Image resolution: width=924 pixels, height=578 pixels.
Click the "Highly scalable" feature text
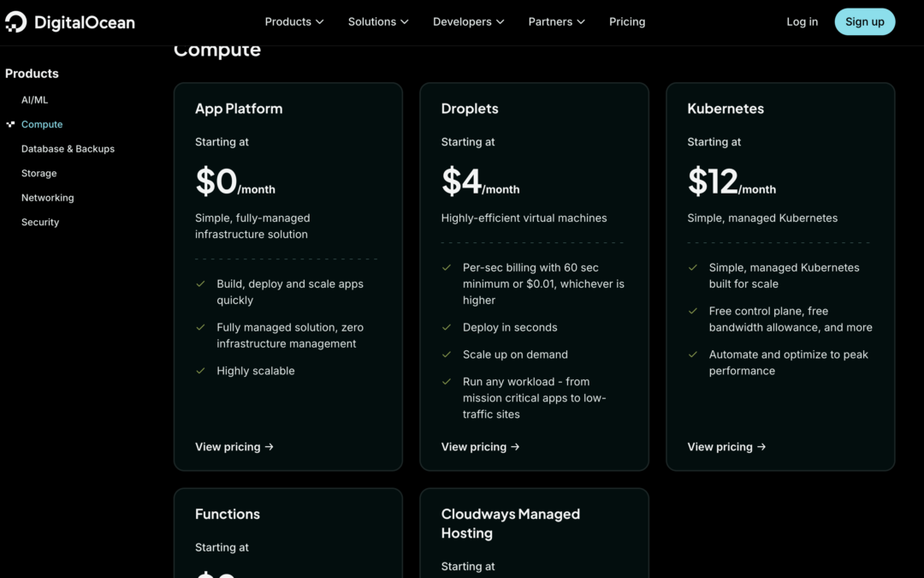coord(256,371)
